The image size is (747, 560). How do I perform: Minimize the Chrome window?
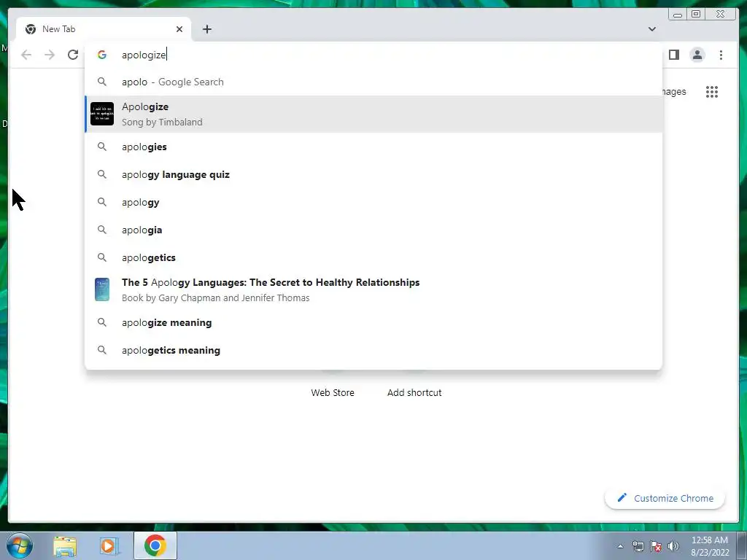tap(678, 15)
